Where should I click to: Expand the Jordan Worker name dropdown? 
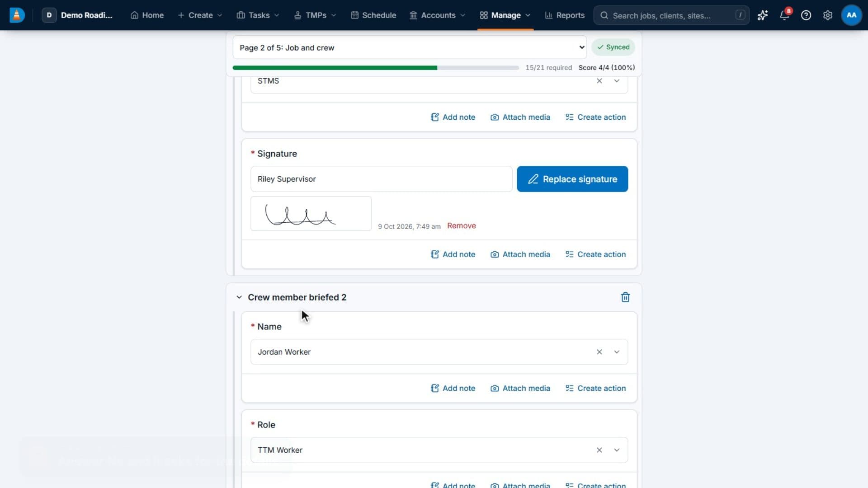click(617, 352)
